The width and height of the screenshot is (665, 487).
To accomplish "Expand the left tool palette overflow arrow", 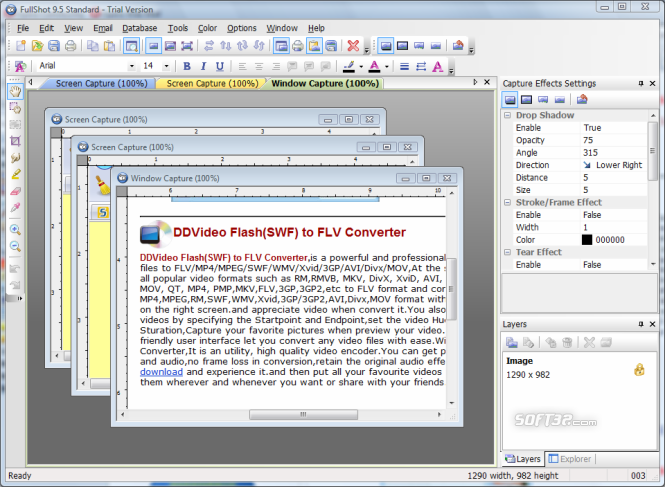I will pos(19,299).
